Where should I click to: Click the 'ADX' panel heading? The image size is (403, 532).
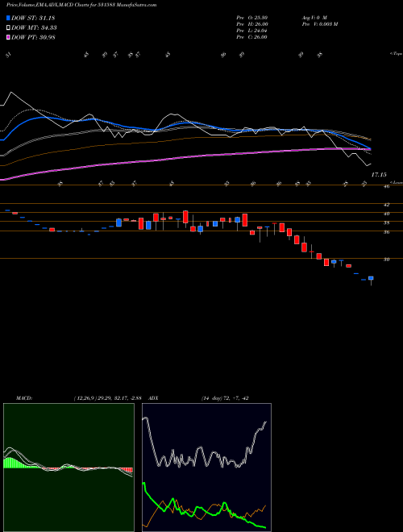pyautogui.click(x=153, y=398)
